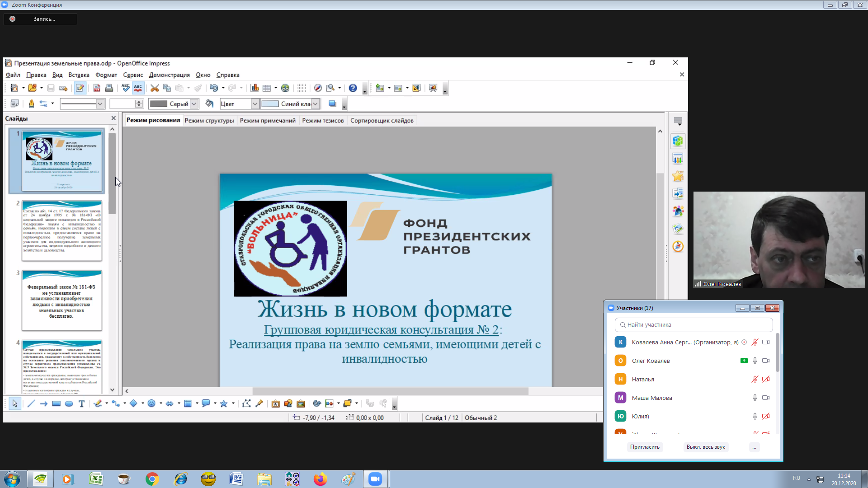Insert a chart with the Chart icon
The image size is (868, 488).
click(255, 88)
